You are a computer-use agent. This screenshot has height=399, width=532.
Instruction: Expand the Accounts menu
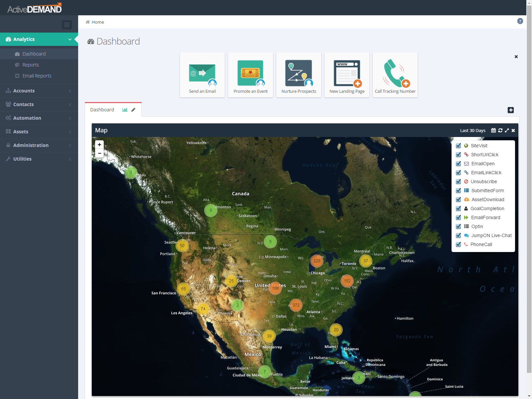(39, 91)
